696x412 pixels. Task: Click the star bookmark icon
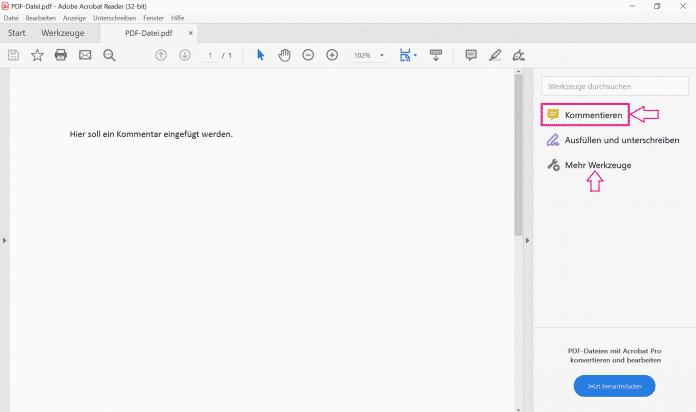pyautogui.click(x=37, y=55)
